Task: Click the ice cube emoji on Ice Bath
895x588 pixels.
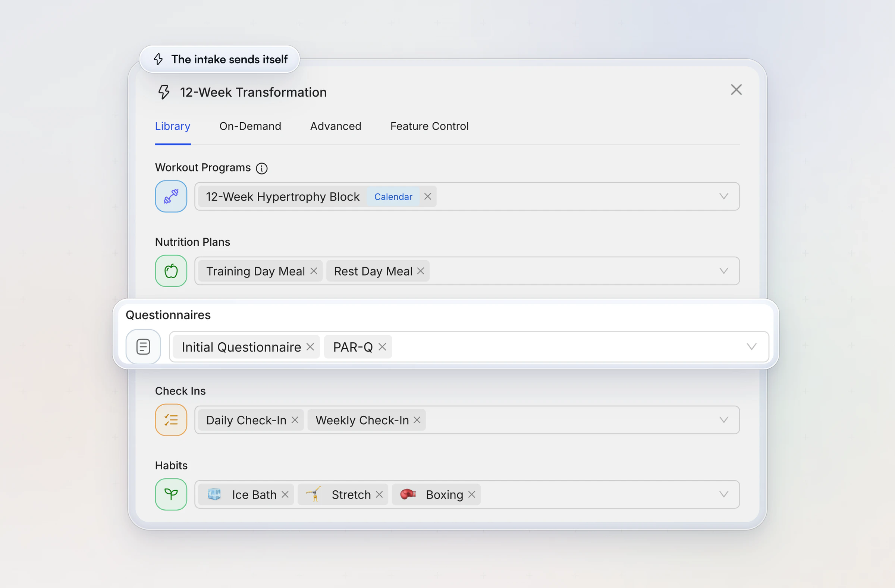Action: [x=214, y=494]
